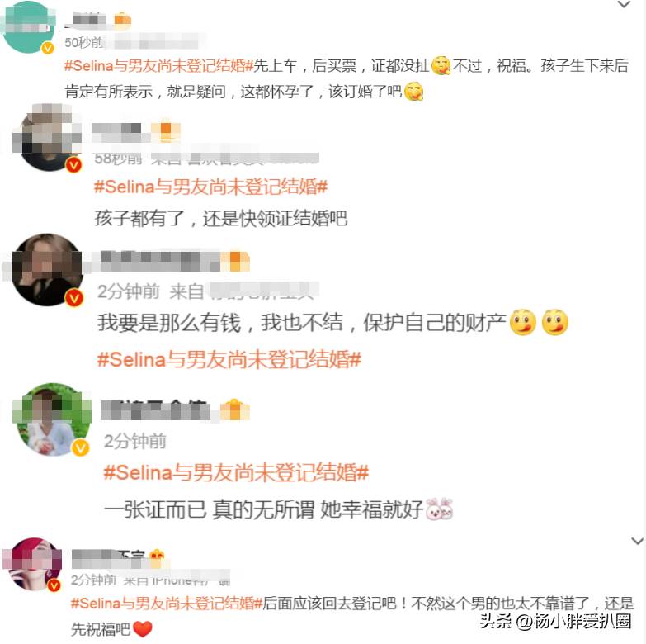Open the chevron dropdown beside the red-haired user's post
This screenshot has width=646, height=644.
[x=637, y=541]
